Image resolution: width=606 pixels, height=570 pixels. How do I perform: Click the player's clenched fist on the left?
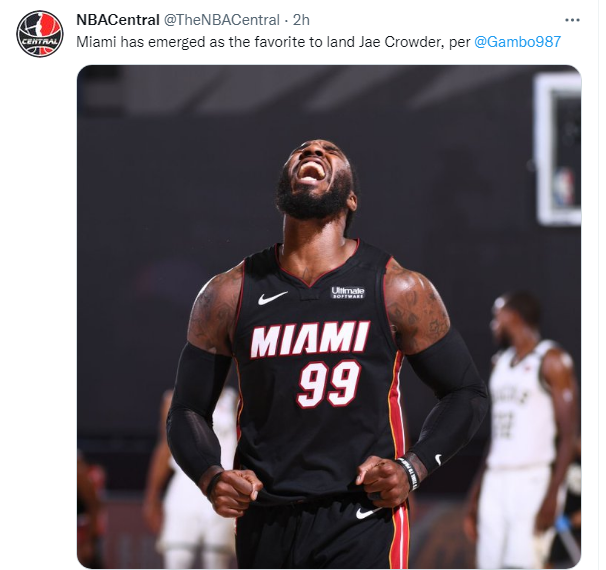click(231, 491)
